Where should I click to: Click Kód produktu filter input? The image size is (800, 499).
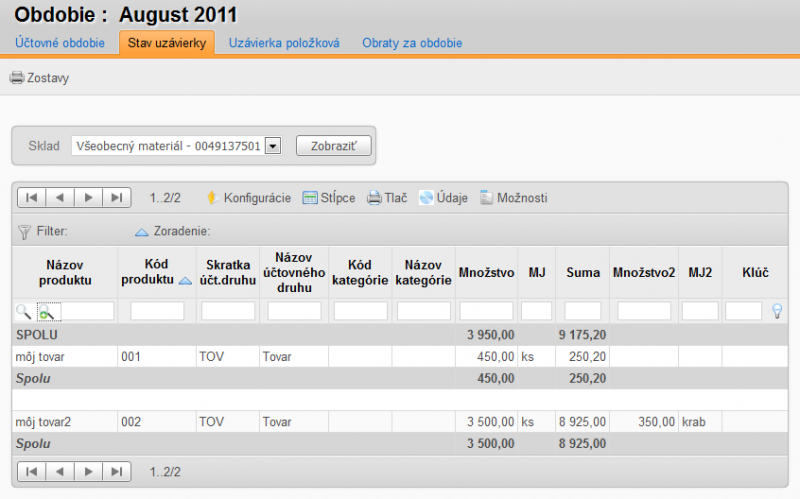pyautogui.click(x=157, y=311)
